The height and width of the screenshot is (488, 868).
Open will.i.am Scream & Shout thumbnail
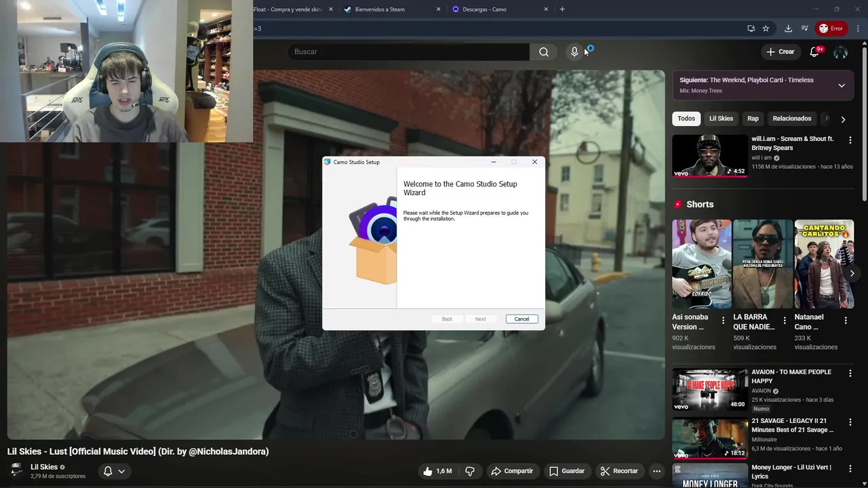[710, 156]
